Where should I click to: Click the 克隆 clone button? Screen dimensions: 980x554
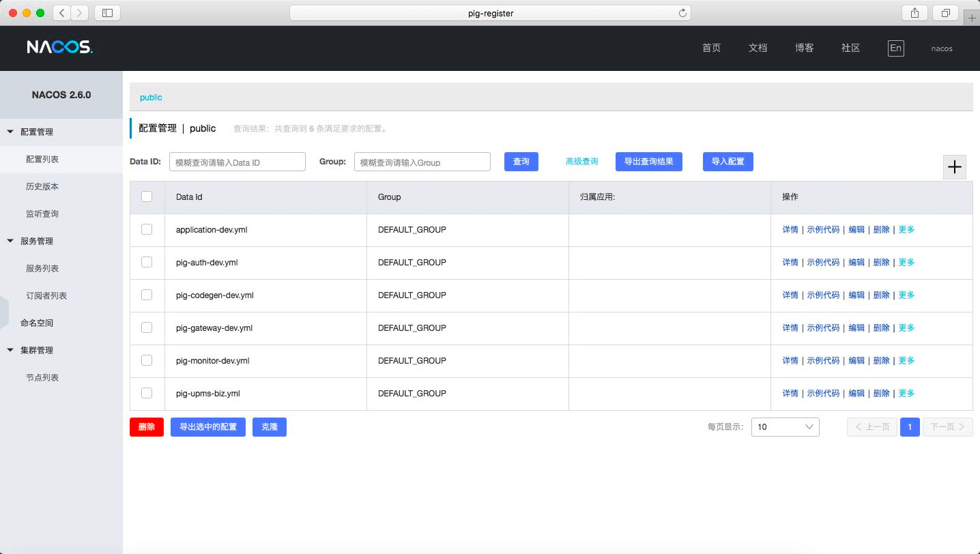coord(270,427)
